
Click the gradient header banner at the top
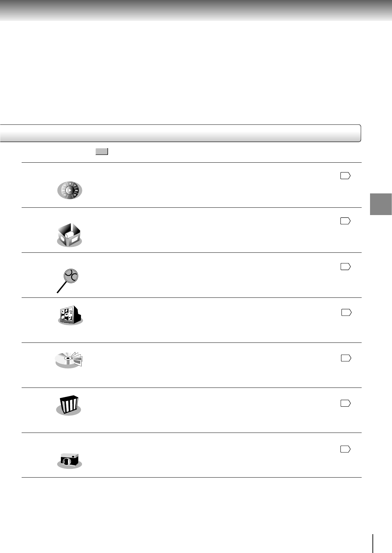pos(196,10)
